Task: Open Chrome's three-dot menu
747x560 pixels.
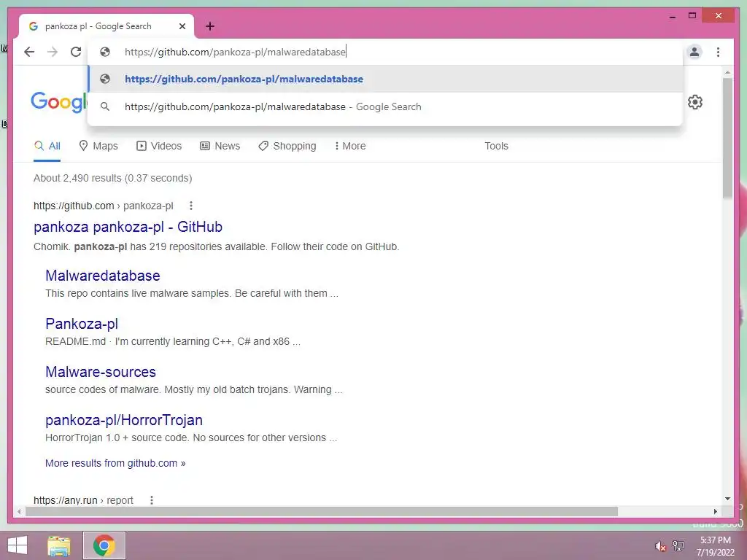Action: click(718, 52)
